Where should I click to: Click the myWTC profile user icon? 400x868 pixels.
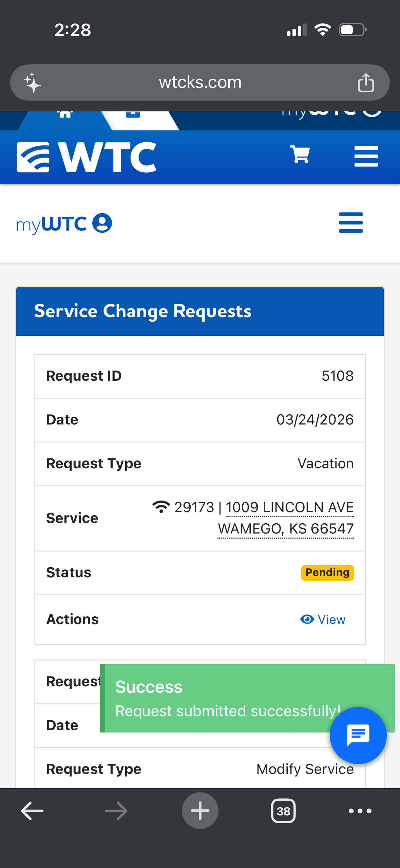pyautogui.click(x=102, y=223)
